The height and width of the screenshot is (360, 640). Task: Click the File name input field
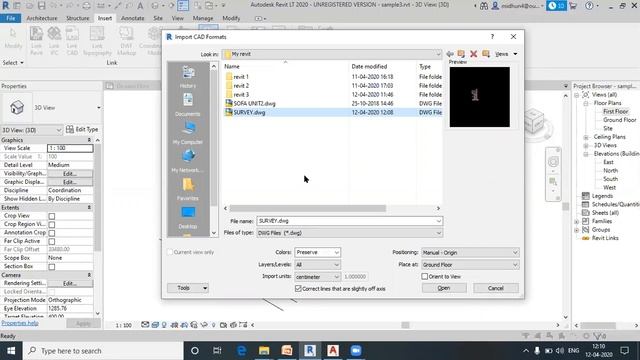click(349, 221)
